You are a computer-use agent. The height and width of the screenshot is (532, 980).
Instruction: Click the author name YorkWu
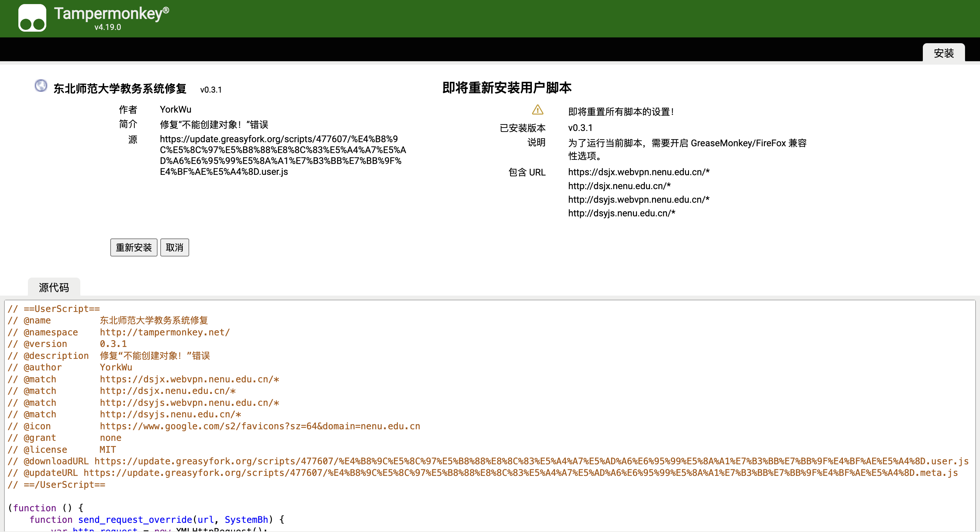175,110
